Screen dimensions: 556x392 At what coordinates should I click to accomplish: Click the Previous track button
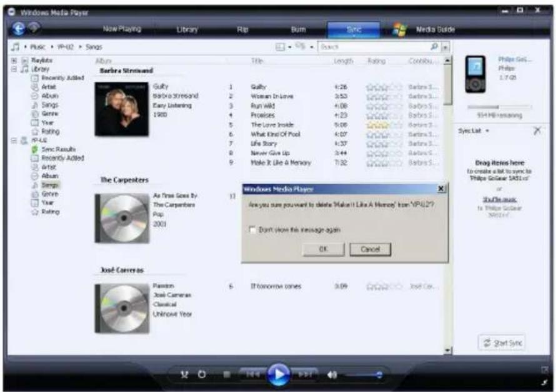(252, 375)
